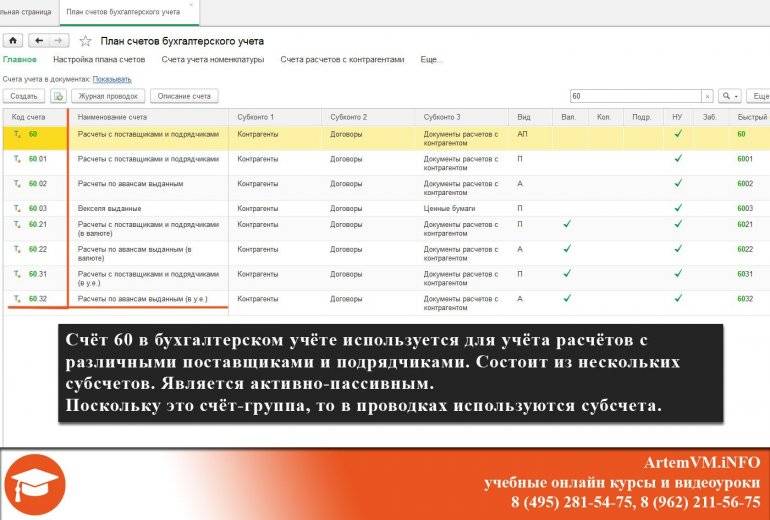Star this page as favorite
The height and width of the screenshot is (520, 770).
[85, 41]
